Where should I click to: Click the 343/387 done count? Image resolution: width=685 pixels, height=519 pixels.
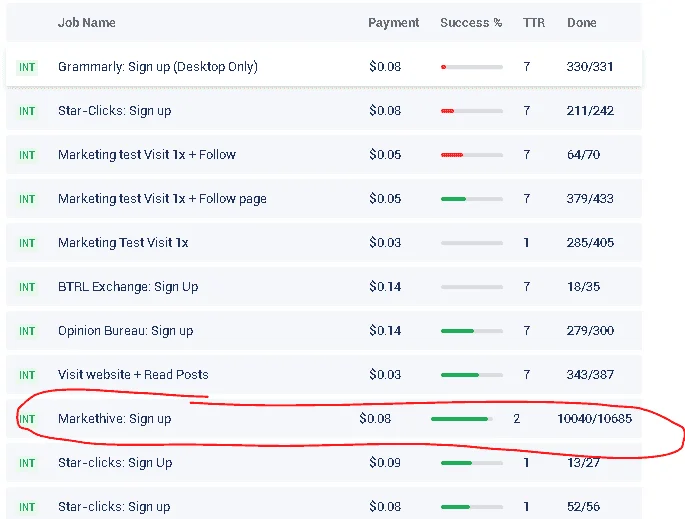click(x=590, y=374)
